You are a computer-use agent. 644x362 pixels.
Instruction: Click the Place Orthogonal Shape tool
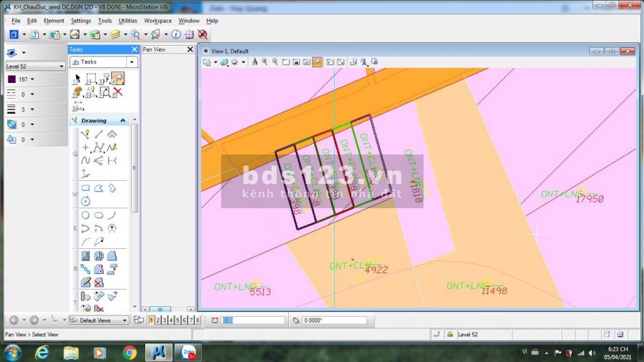112,188
